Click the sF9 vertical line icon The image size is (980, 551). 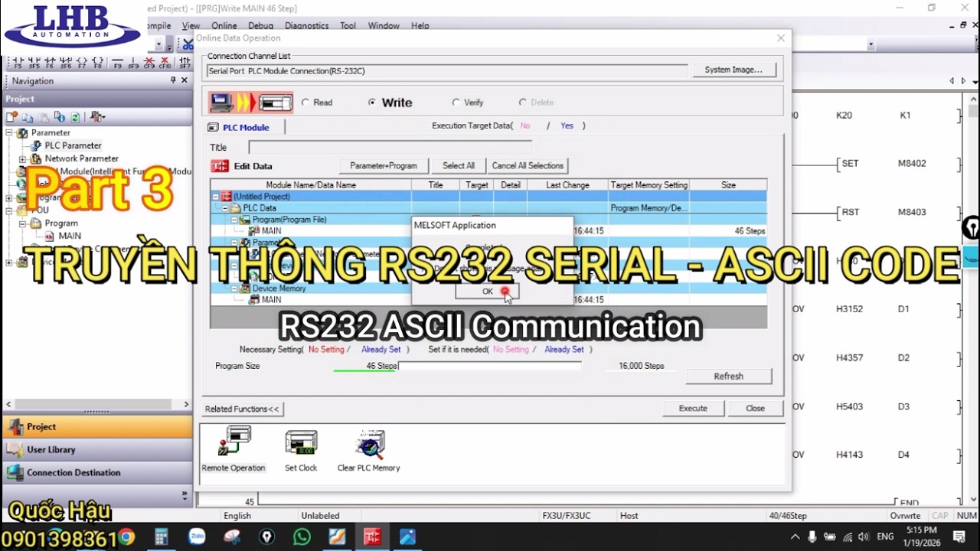pos(134,62)
